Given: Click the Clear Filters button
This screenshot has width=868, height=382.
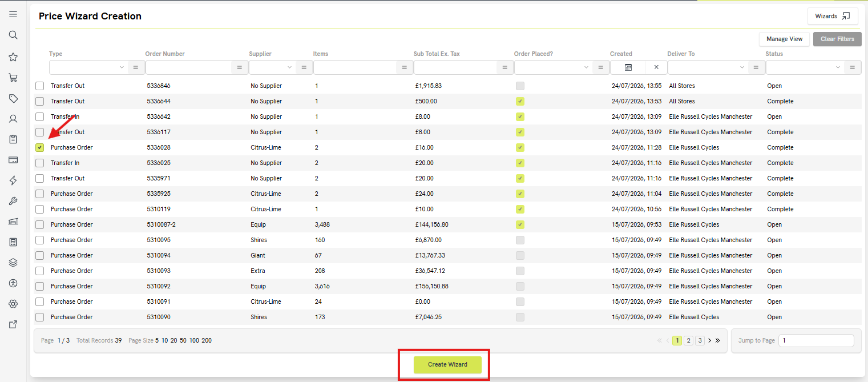Looking at the screenshot, I should 837,39.
